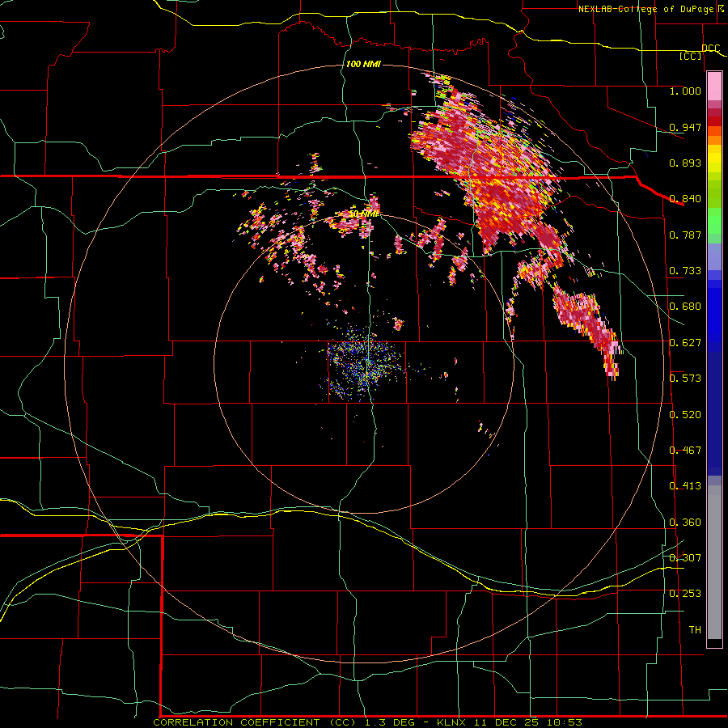Click the TH threshold label
728x728 pixels.
695,630
